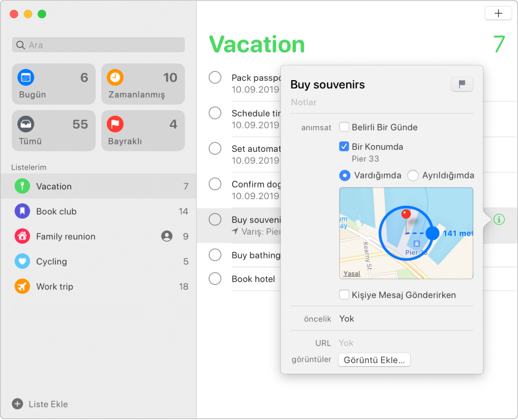Click the Vacation list heading
518x420 pixels.
(x=257, y=45)
